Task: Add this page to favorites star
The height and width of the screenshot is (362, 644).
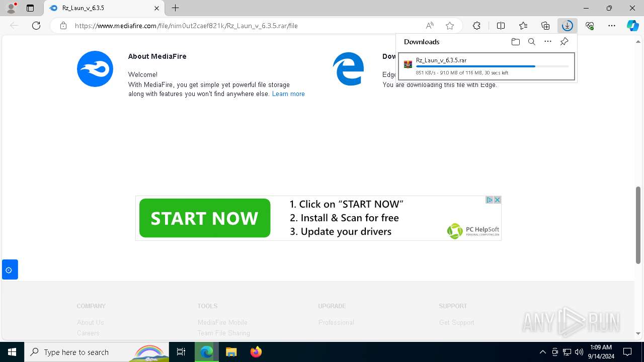Action: [450, 26]
